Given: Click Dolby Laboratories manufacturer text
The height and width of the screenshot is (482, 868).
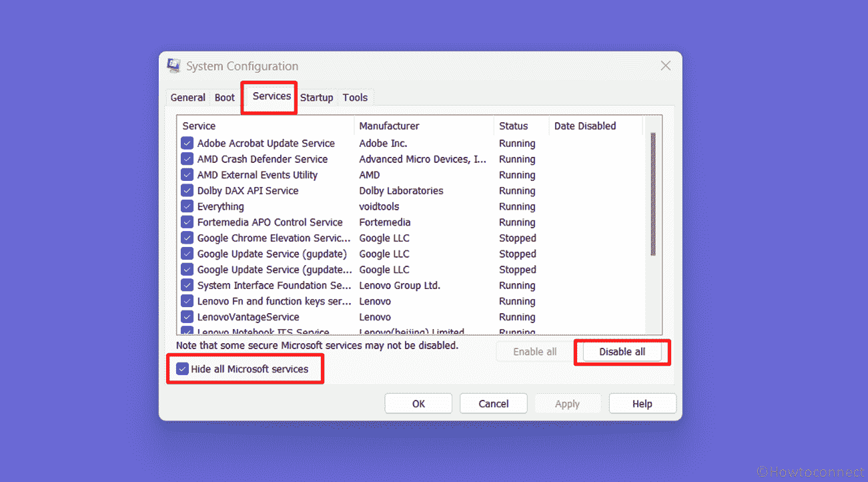Looking at the screenshot, I should click(x=401, y=191).
